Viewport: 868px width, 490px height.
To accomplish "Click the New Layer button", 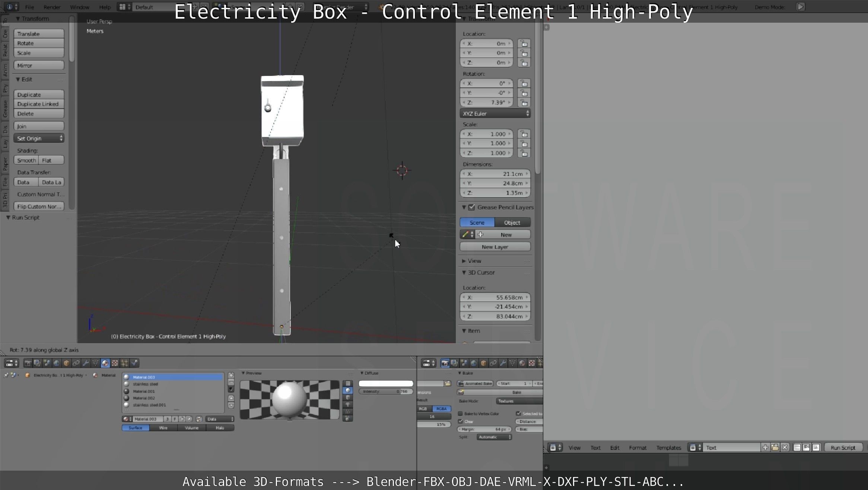I will pyautogui.click(x=495, y=247).
